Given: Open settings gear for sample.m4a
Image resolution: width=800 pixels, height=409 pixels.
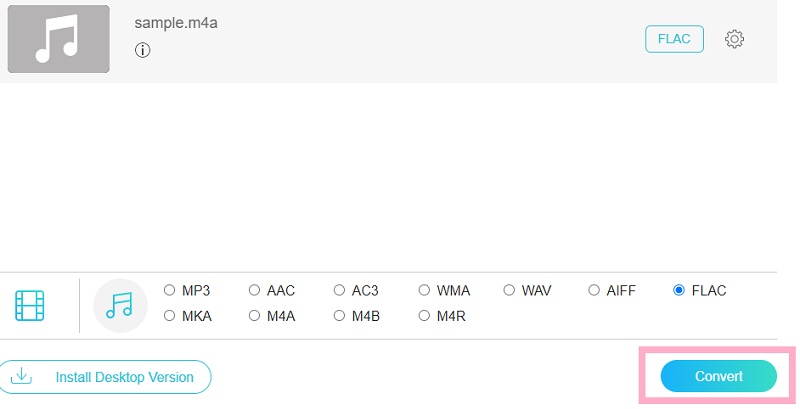Looking at the screenshot, I should point(734,39).
